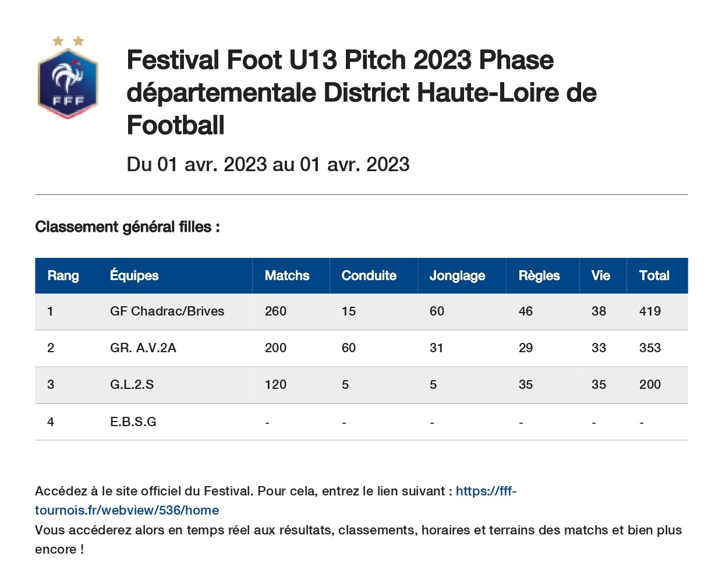Click the Festival Foot U13 Pitch title
Viewport: 722px width, 588px height.
(x=362, y=93)
